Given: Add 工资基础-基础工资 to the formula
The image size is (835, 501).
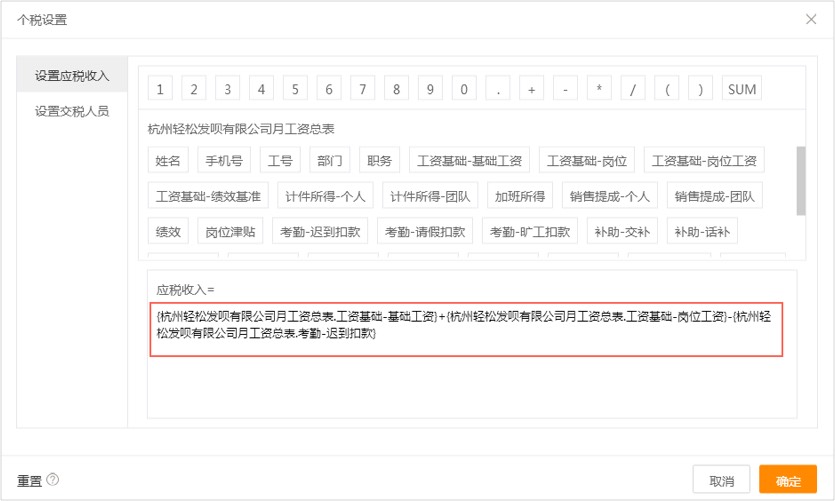Looking at the screenshot, I should tap(469, 160).
